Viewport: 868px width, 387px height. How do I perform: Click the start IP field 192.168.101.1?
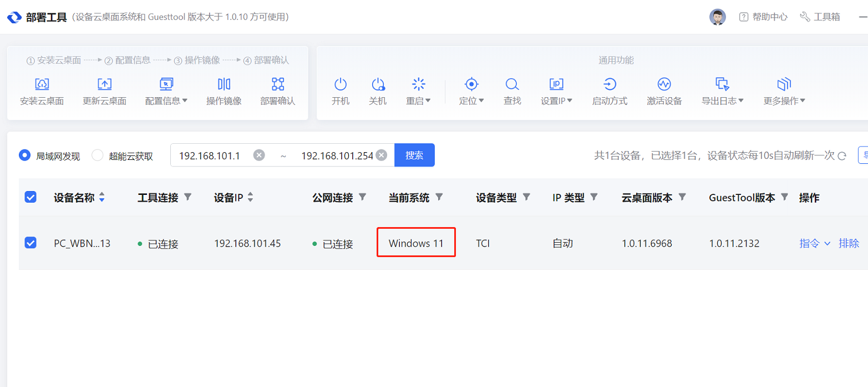click(x=210, y=155)
